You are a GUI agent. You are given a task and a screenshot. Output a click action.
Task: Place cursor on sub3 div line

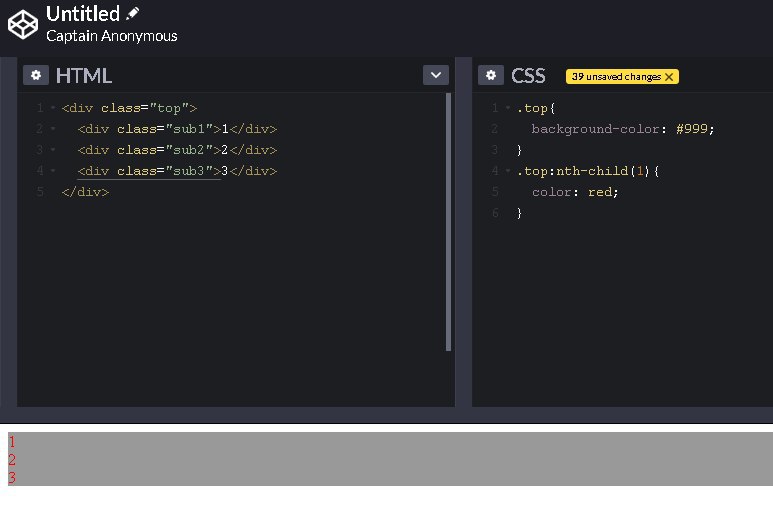177,171
